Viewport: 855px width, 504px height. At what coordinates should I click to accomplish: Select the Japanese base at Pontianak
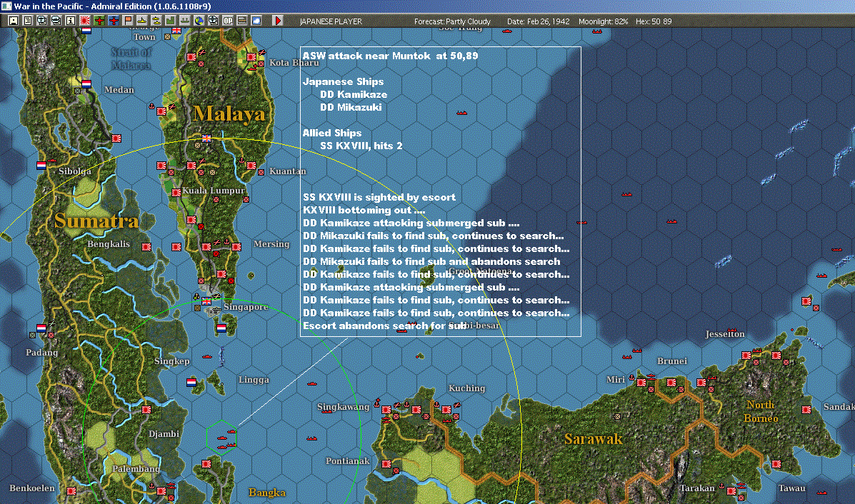coord(386,464)
